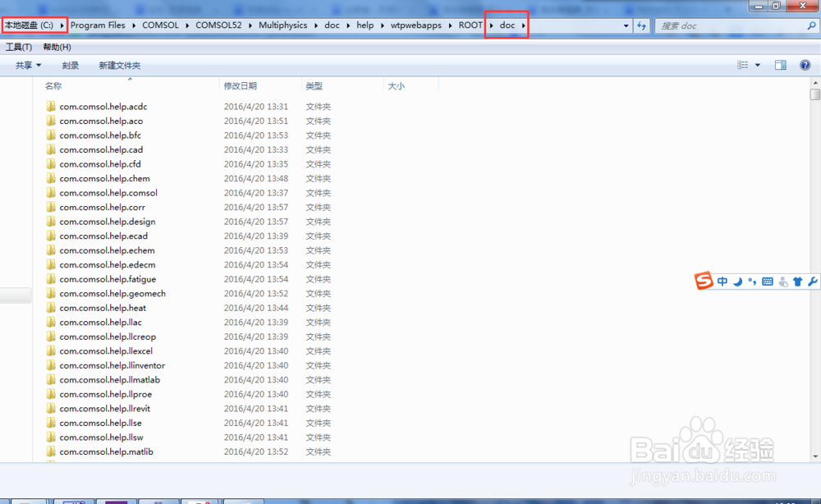Click Sogou input method S logo

704,281
